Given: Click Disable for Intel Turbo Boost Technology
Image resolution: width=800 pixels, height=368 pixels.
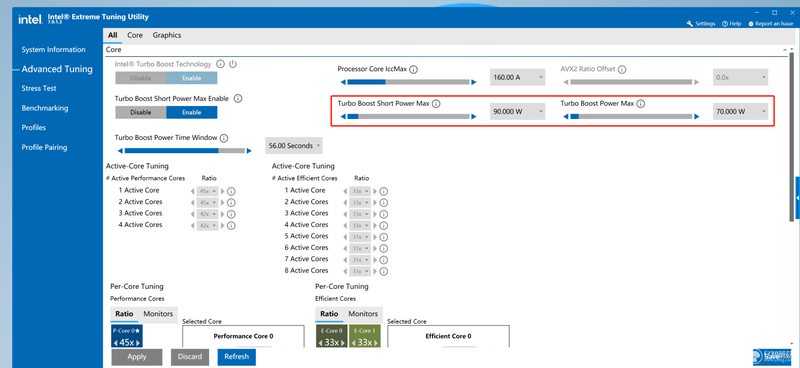Looking at the screenshot, I should coord(141,78).
